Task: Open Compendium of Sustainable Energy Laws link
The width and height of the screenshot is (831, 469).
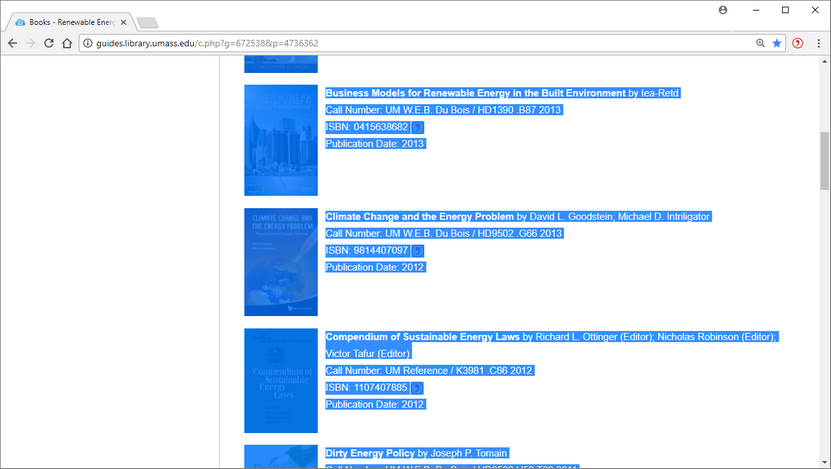Action: click(x=422, y=337)
